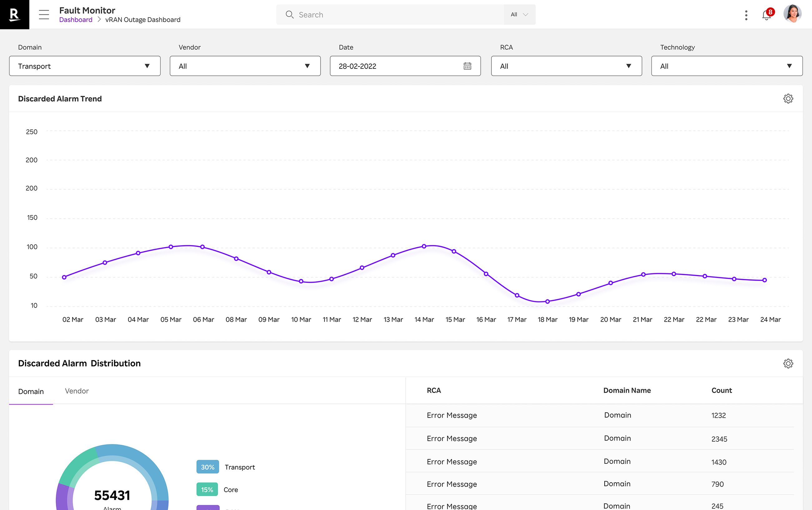
Task: Sort by the Count column header
Action: (722, 390)
